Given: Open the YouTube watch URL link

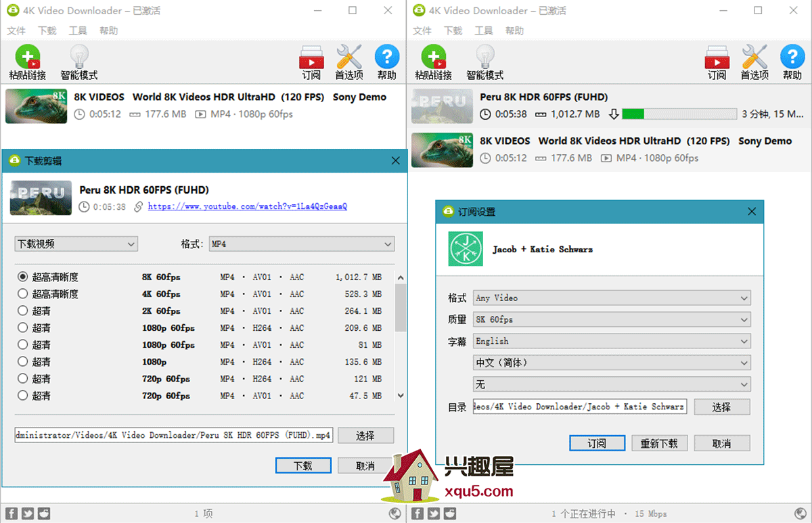Looking at the screenshot, I should [248, 206].
